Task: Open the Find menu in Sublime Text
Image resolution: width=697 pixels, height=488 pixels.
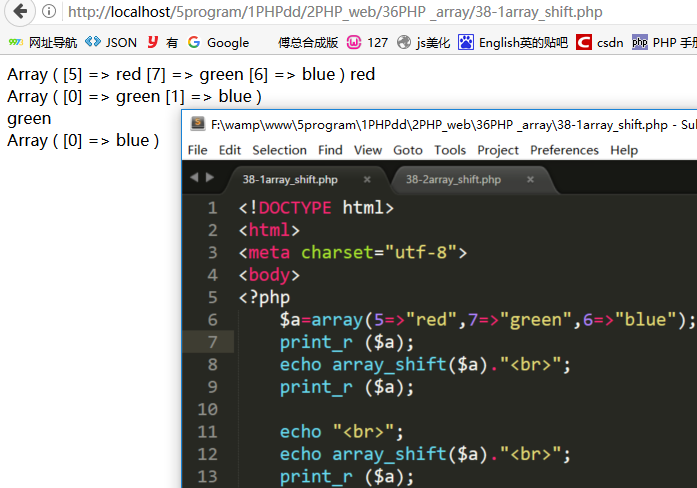Action: pos(330,150)
